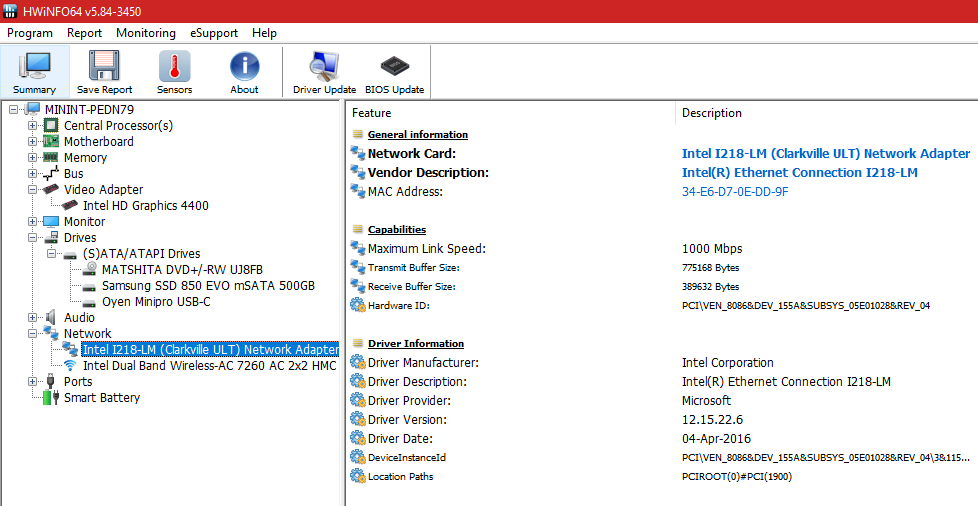The width and height of the screenshot is (978, 506).
Task: Click the Video Adapter card icon
Action: (51, 190)
